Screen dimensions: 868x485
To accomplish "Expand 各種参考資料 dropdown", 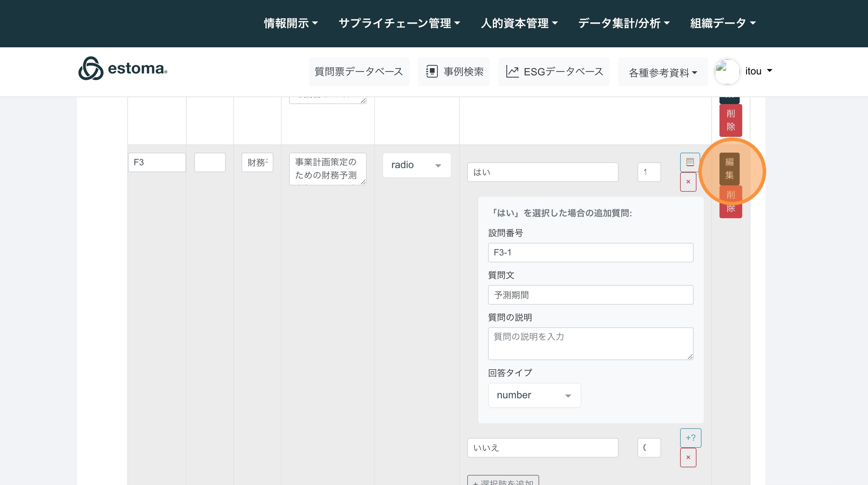I will coord(662,73).
